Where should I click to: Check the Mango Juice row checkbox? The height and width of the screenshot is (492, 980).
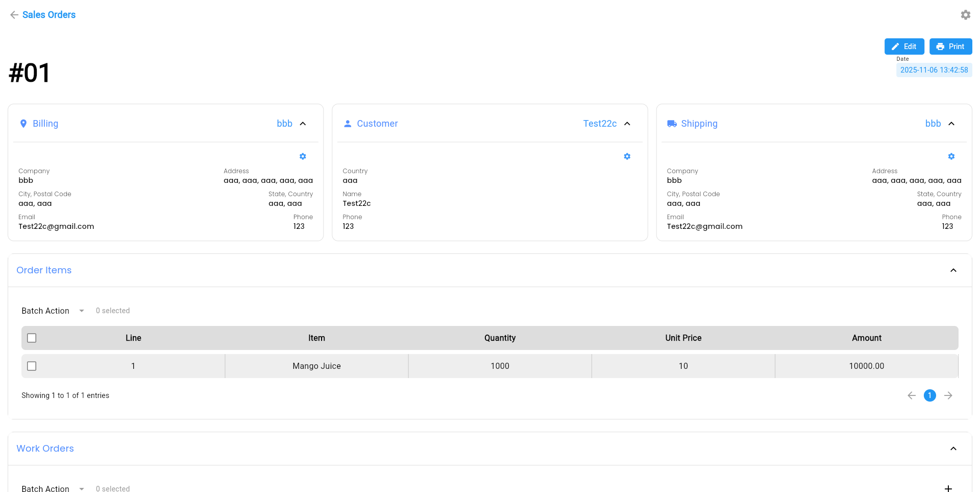tap(32, 366)
